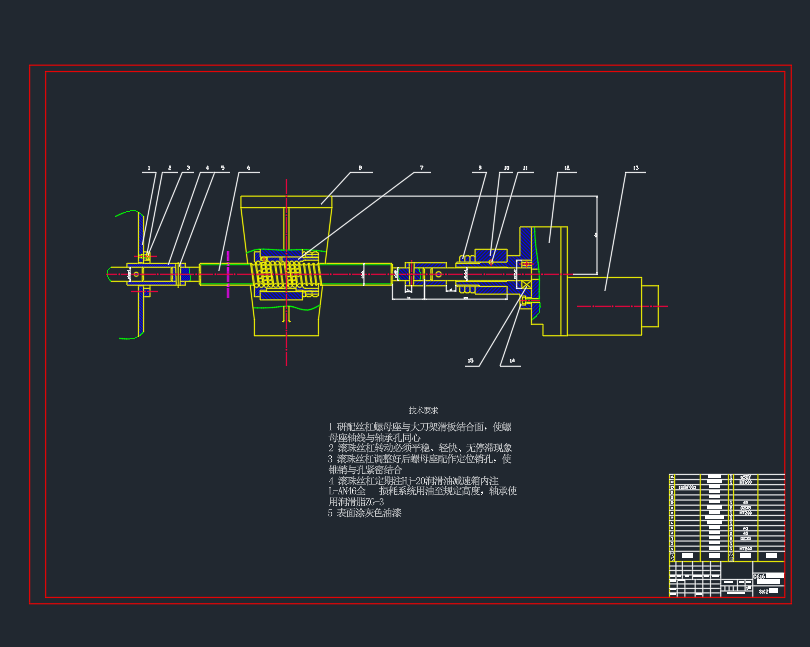The height and width of the screenshot is (647, 810).
Task: Click callout 5 near the left shaft end
Action: (x=223, y=167)
